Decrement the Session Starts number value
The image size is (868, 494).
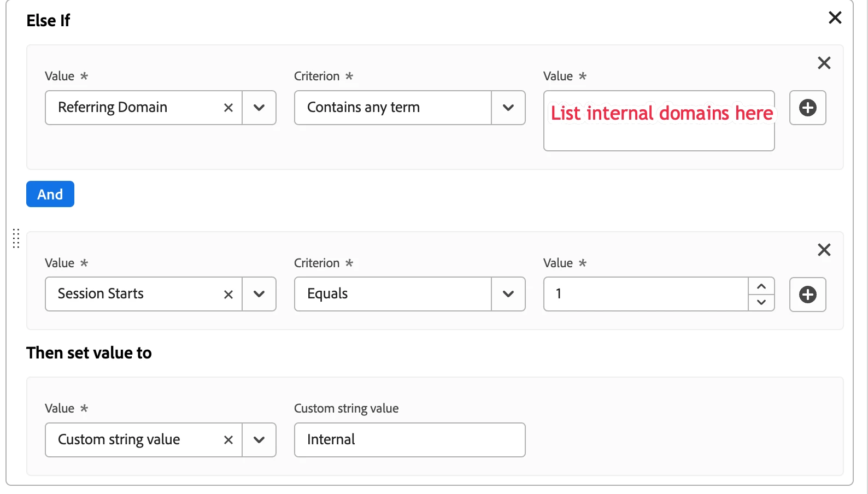coord(761,302)
